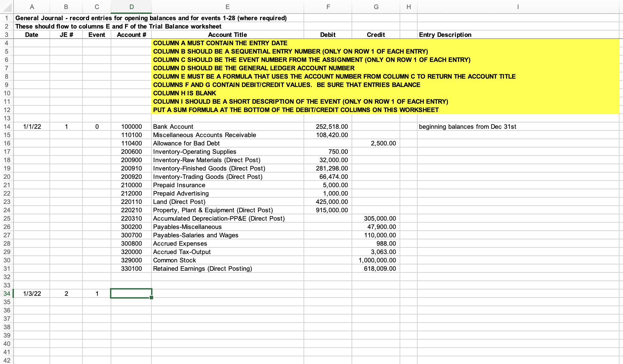Screen dimensions: 623x364
Task: Select the 1/3/22 date cell
Action: 32,293
